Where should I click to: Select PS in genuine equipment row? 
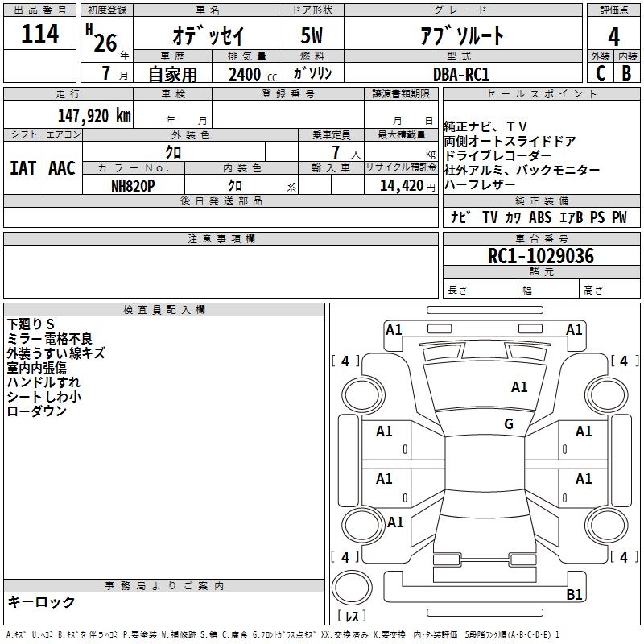597,217
